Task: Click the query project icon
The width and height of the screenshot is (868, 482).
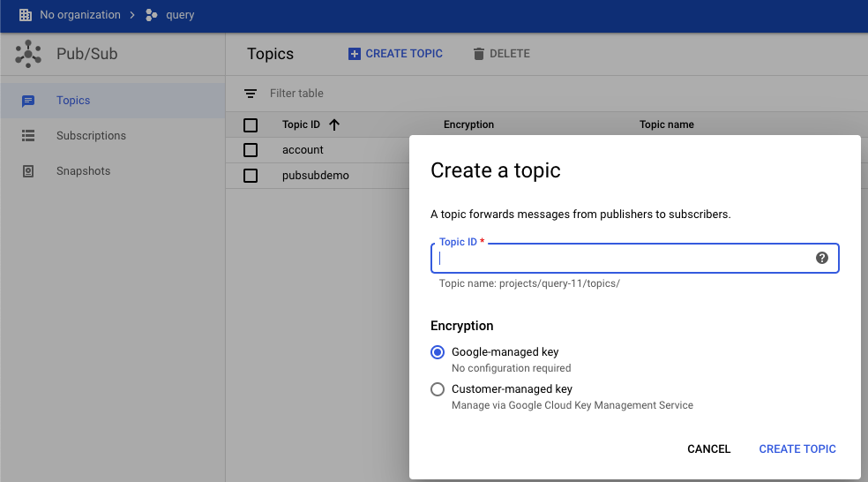Action: tap(151, 15)
